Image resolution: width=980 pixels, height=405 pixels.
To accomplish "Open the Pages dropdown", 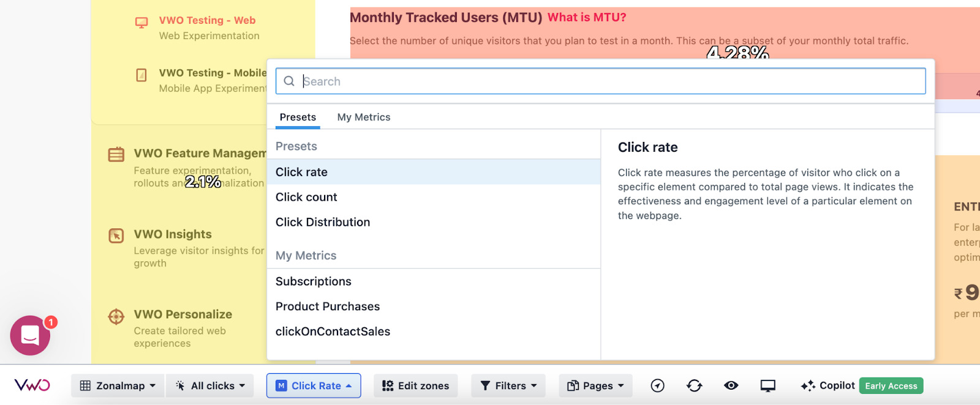I will [595, 386].
